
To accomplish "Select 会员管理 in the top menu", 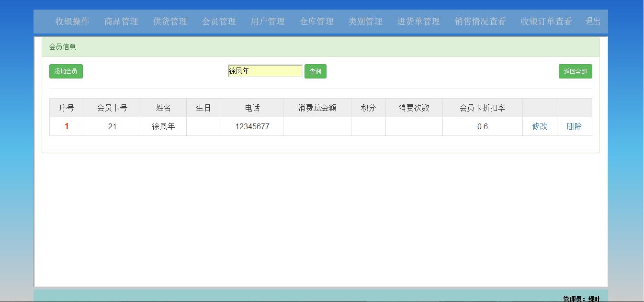I will click(219, 22).
